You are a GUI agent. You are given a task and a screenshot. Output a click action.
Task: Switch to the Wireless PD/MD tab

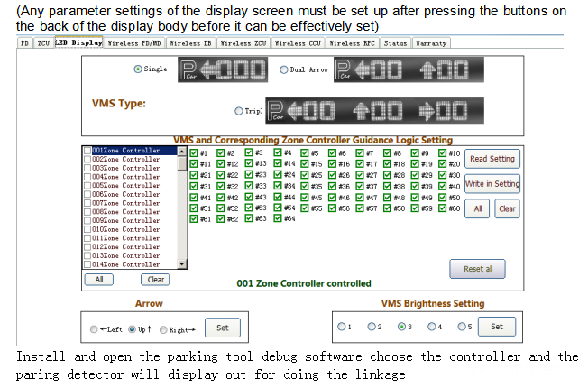135,42
